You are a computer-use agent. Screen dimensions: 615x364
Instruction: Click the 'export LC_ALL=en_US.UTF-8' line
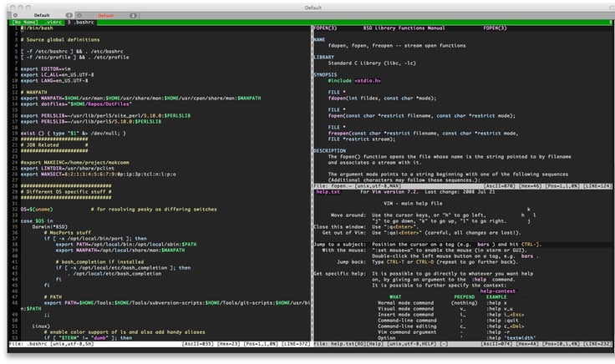click(x=58, y=75)
